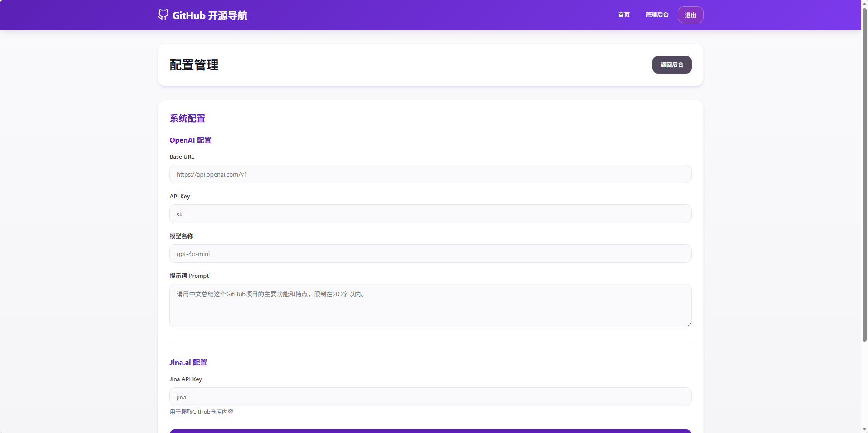Screen dimensions: 868x433
Task: Click the 用于爬取GitHub仓库内容 help text
Action: pos(201,412)
